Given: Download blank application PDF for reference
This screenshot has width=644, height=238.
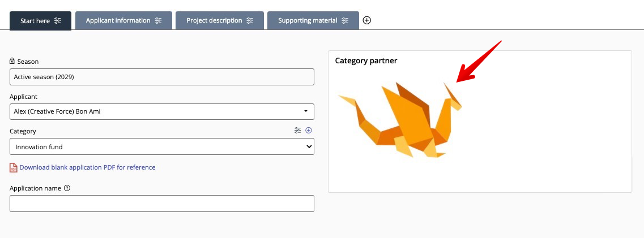Looking at the screenshot, I should 87,167.
